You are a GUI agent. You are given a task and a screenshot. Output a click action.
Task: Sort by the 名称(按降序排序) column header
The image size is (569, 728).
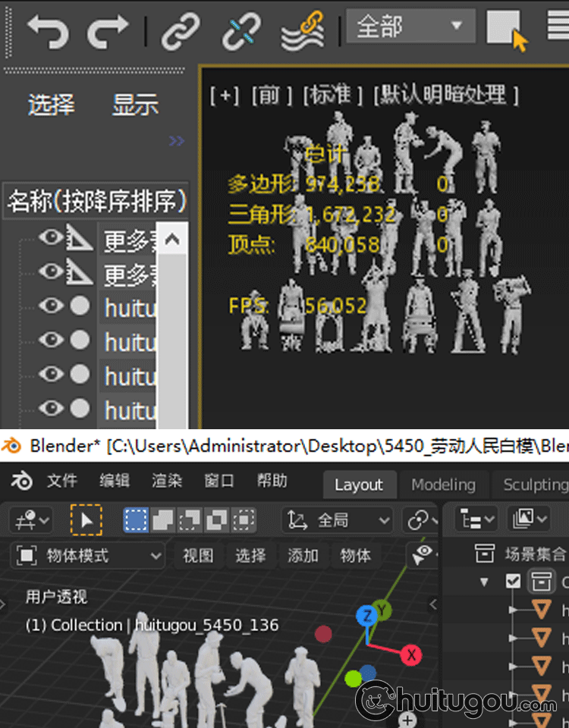coord(96,200)
